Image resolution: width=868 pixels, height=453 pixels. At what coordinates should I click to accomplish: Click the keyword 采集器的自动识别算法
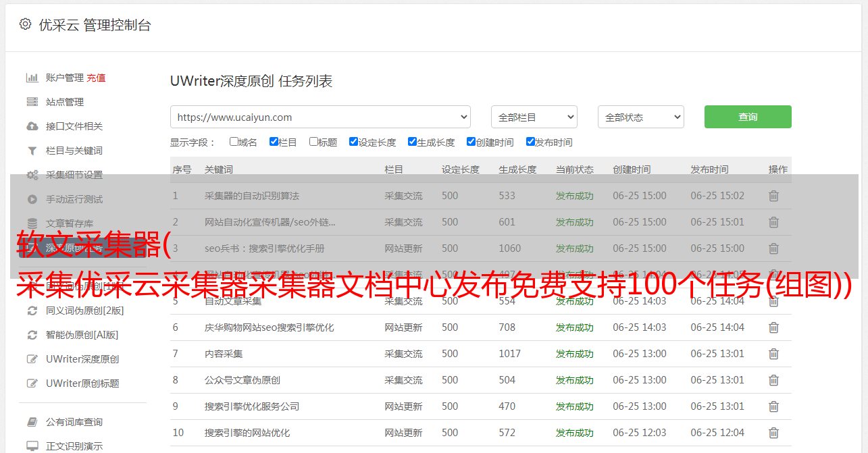[x=252, y=196]
